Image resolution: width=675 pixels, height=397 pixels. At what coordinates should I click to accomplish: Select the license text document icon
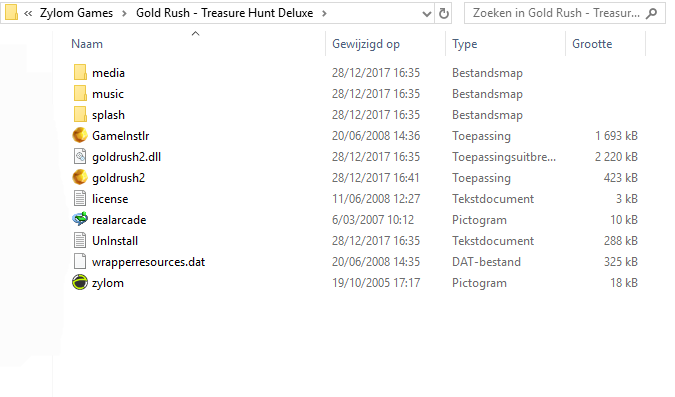point(80,198)
